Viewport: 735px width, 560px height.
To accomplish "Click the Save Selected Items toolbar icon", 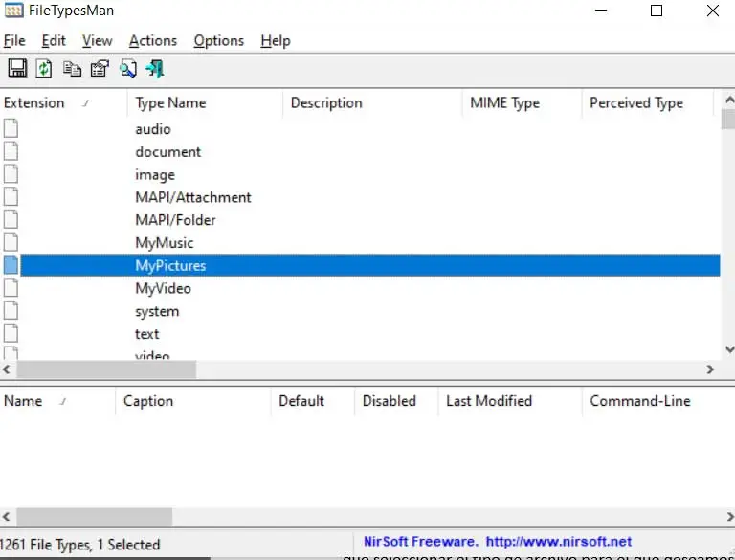I will [17, 69].
